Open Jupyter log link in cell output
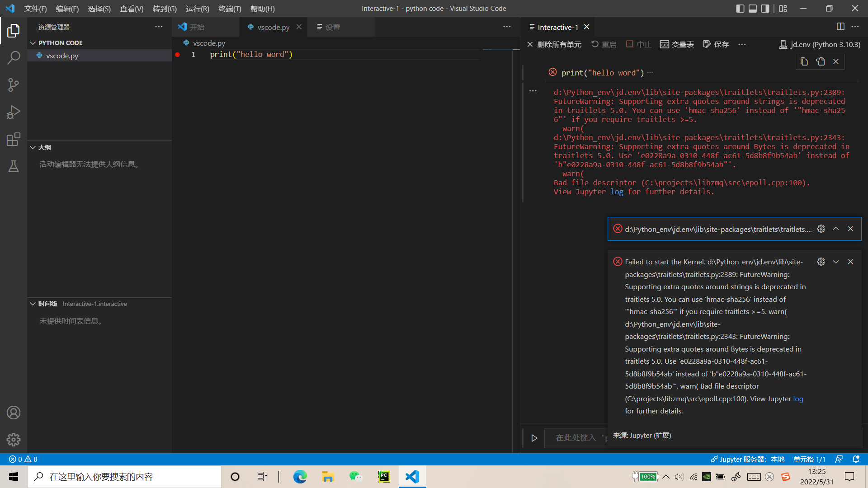868x488 pixels. pos(617,192)
